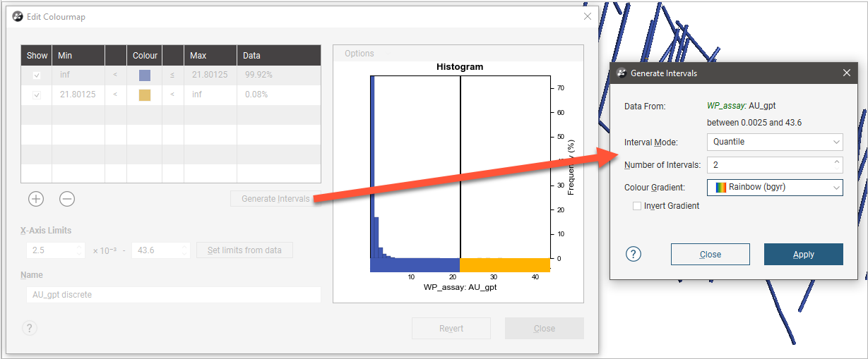Click the Max value 21.80125 cell

(x=210, y=75)
